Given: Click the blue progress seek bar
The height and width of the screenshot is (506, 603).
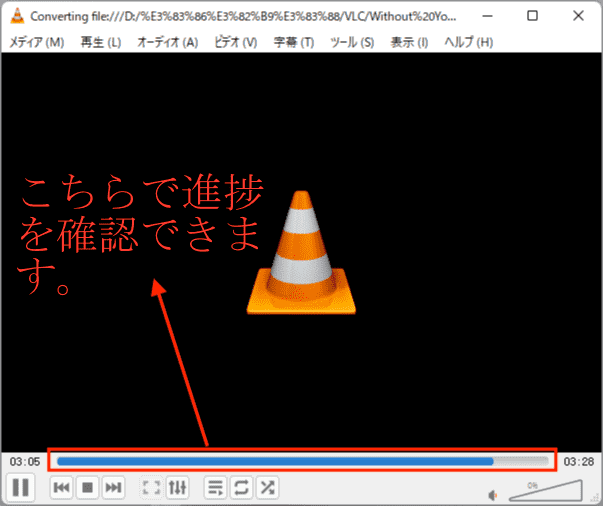Looking at the screenshot, I should pos(302,461).
